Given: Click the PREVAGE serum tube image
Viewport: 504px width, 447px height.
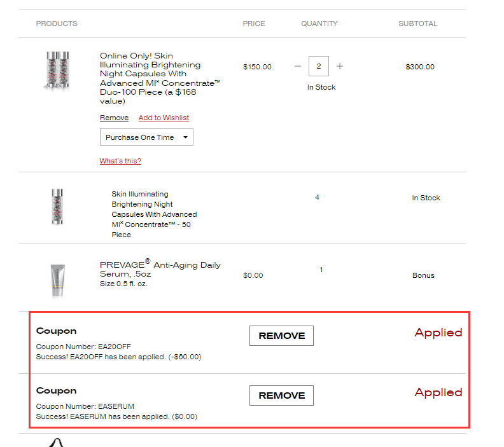Looking at the screenshot, I should tap(57, 280).
